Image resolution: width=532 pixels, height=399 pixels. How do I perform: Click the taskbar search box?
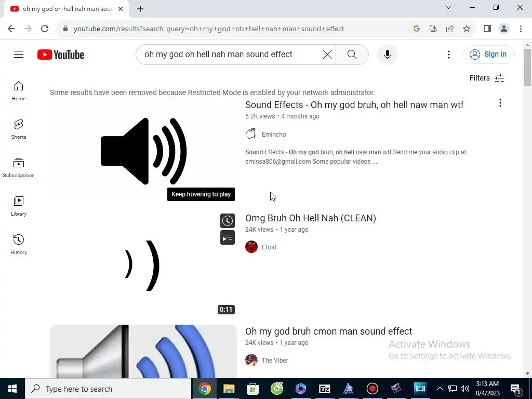click(x=108, y=389)
